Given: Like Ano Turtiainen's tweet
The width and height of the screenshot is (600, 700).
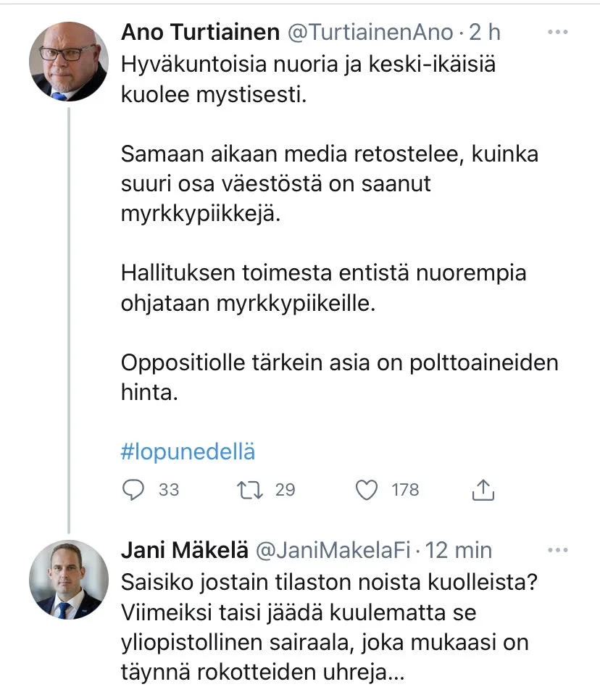Looking at the screenshot, I should coord(367,491).
